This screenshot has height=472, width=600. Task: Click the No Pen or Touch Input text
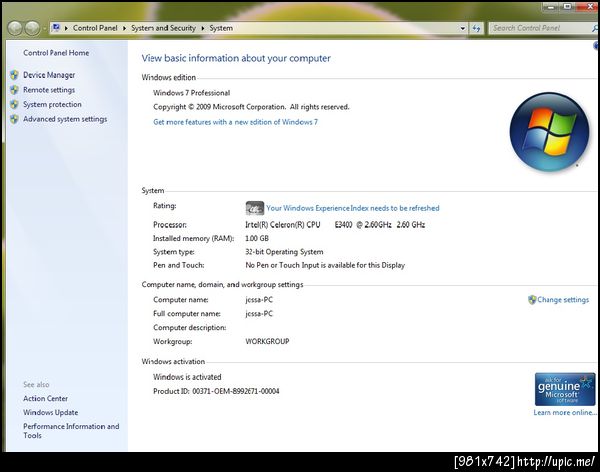pyautogui.click(x=325, y=265)
